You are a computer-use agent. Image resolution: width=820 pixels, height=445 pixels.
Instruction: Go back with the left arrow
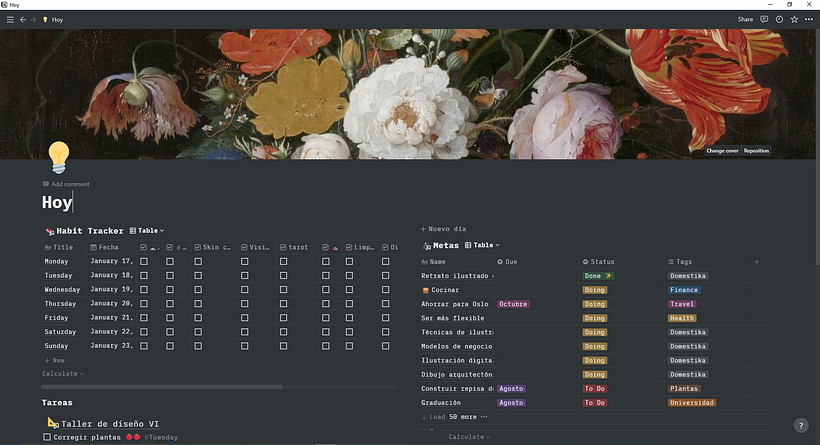click(x=23, y=19)
